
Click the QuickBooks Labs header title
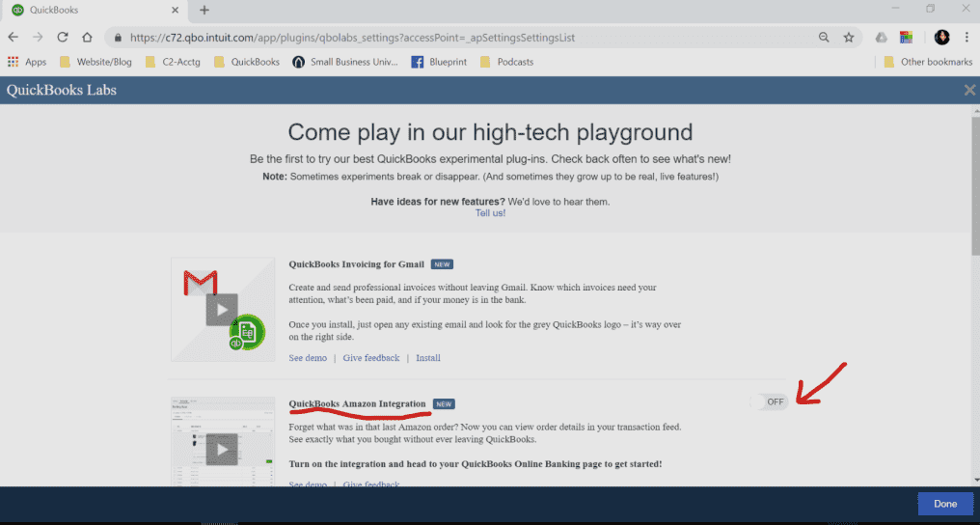click(x=62, y=90)
